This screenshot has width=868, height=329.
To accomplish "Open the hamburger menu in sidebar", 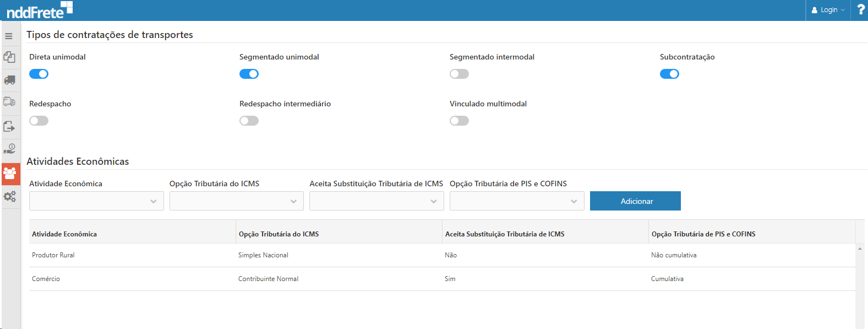I will click(9, 36).
